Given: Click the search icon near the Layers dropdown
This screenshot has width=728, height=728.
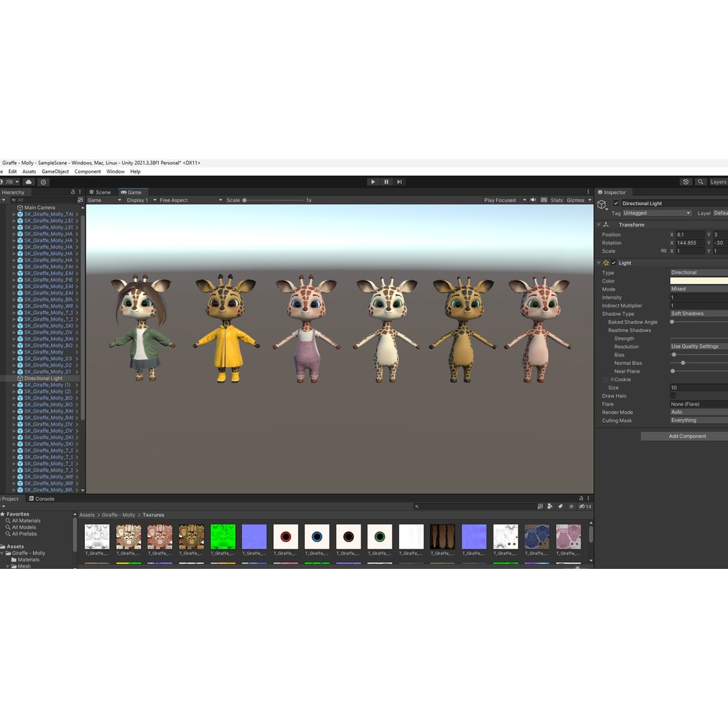Looking at the screenshot, I should (x=701, y=181).
